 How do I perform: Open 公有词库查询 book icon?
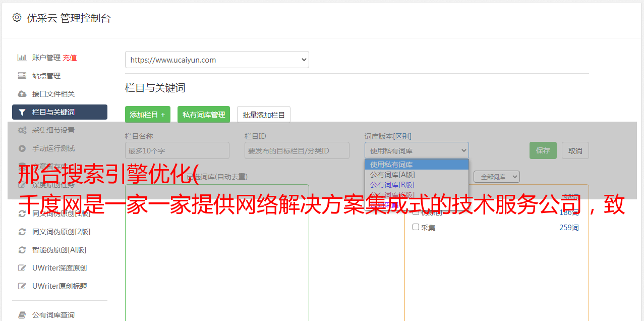[x=22, y=315]
